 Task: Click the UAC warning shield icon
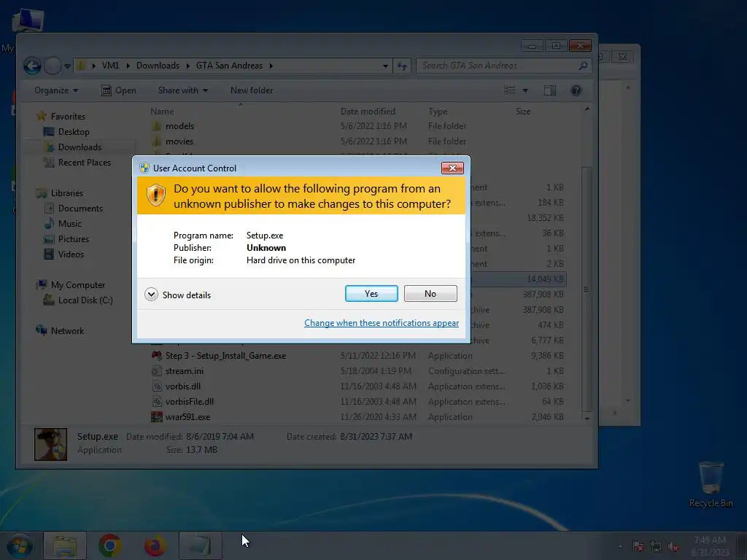[156, 195]
